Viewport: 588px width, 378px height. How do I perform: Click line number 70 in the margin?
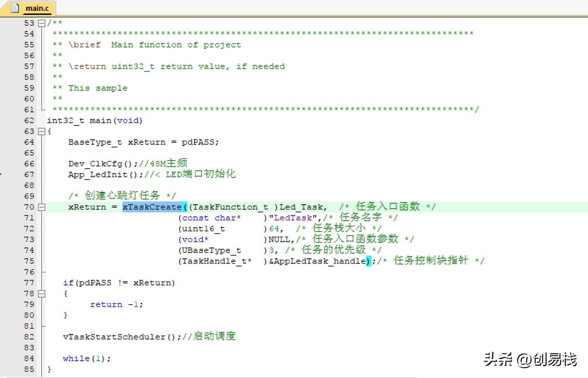click(x=29, y=207)
